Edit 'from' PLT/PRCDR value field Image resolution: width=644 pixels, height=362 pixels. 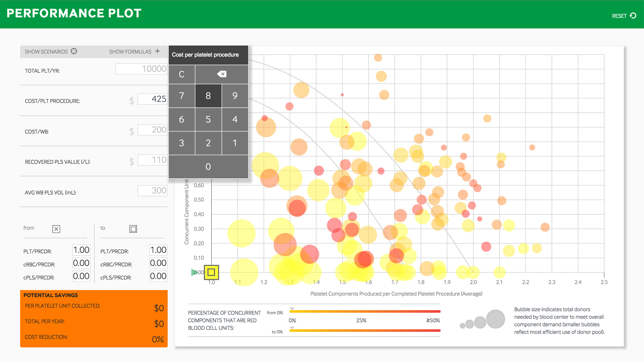coord(81,250)
